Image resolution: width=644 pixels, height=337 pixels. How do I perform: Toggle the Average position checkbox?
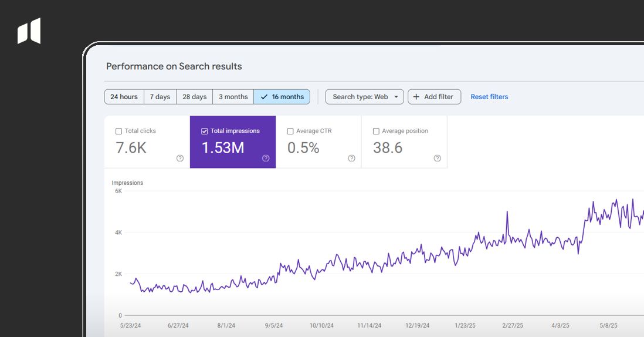pos(376,132)
